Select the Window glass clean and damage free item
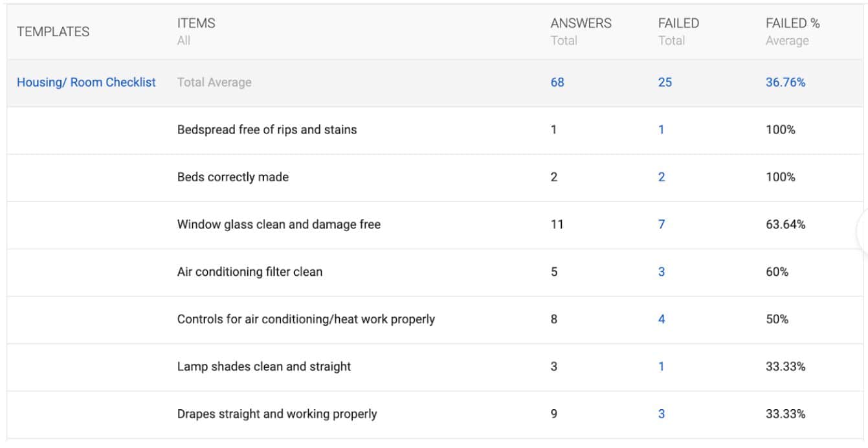The width and height of the screenshot is (868, 448). pyautogui.click(x=278, y=224)
